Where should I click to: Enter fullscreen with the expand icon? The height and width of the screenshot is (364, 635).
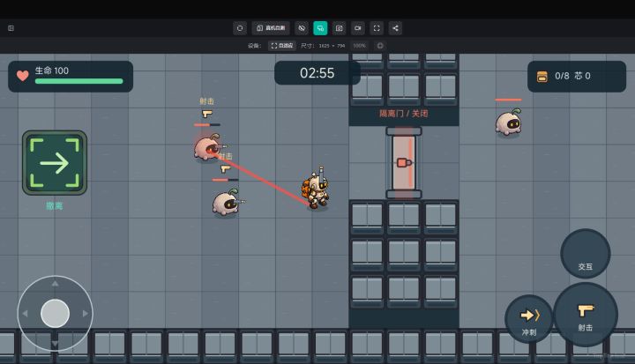(x=377, y=28)
